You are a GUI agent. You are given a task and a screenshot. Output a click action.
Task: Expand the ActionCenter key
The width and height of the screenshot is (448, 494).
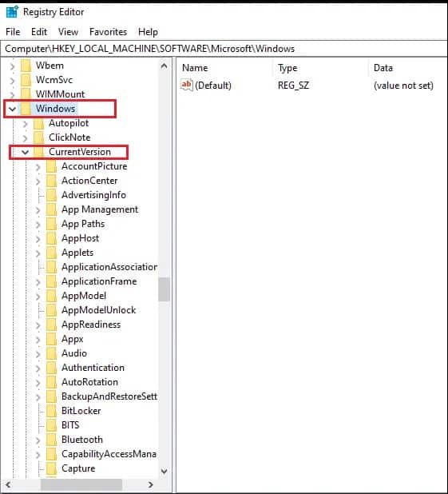pos(38,181)
